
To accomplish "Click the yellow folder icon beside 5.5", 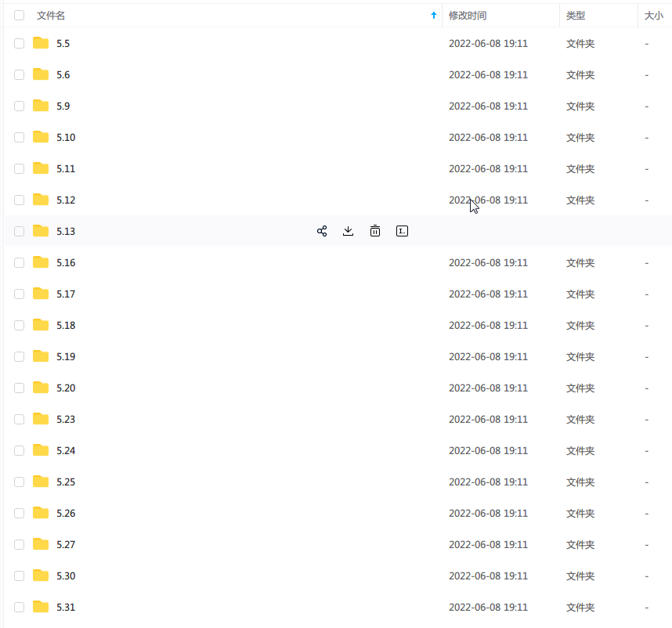I will tap(42, 43).
